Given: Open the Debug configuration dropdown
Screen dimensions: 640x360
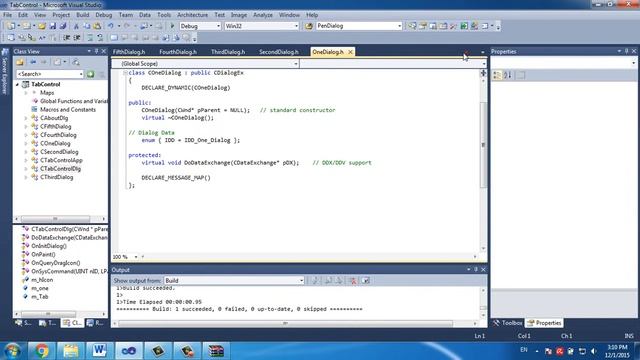Looking at the screenshot, I should click(218, 26).
